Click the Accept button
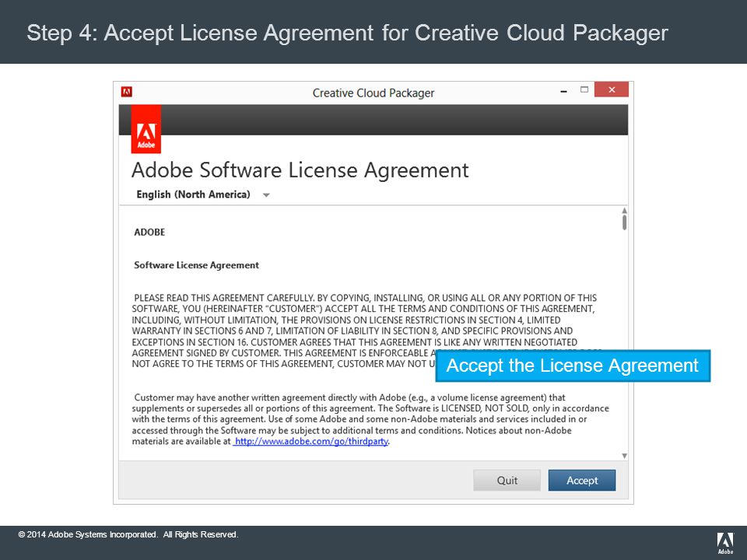Image resolution: width=747 pixels, height=560 pixels. (582, 480)
